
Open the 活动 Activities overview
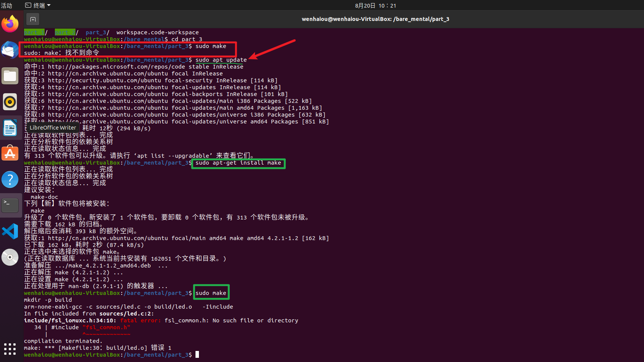pyautogui.click(x=6, y=5)
